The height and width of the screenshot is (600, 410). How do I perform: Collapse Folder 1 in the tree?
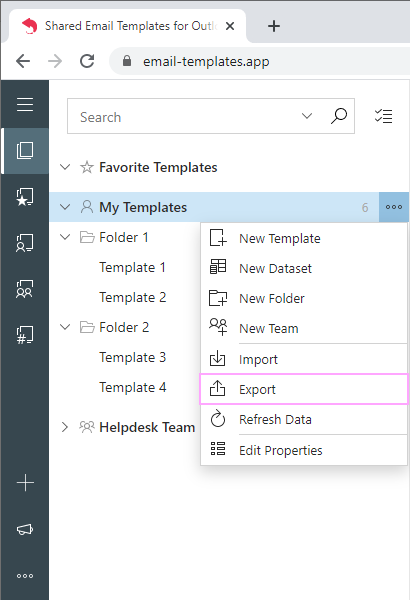pyautogui.click(x=65, y=237)
